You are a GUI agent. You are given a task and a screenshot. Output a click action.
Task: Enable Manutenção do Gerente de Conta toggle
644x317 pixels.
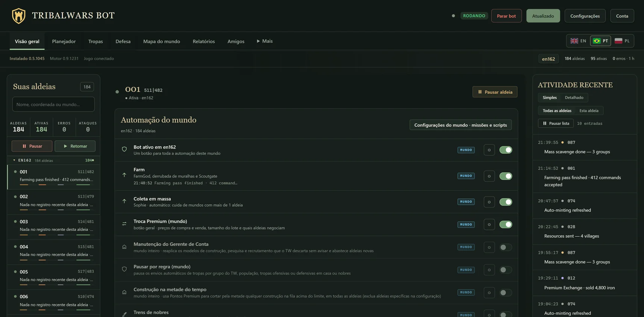tap(505, 247)
